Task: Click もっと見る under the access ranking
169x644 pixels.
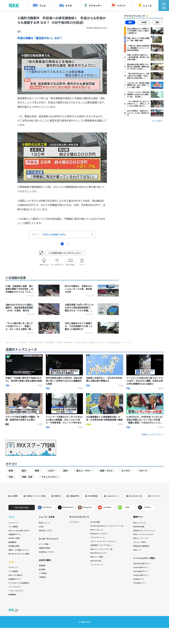Action: tap(158, 121)
